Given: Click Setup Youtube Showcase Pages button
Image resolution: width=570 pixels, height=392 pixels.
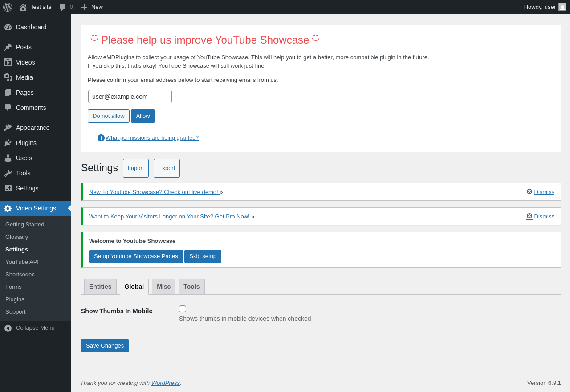Looking at the screenshot, I should click(136, 256).
